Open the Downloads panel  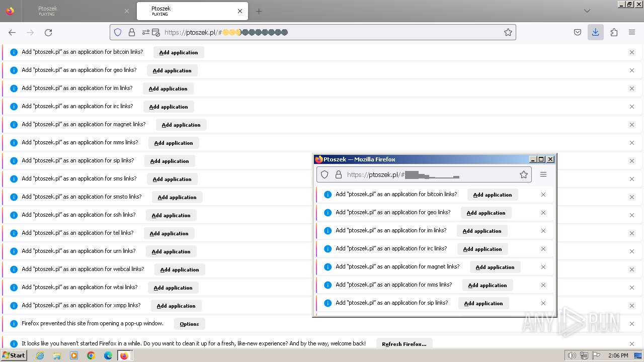(x=596, y=32)
